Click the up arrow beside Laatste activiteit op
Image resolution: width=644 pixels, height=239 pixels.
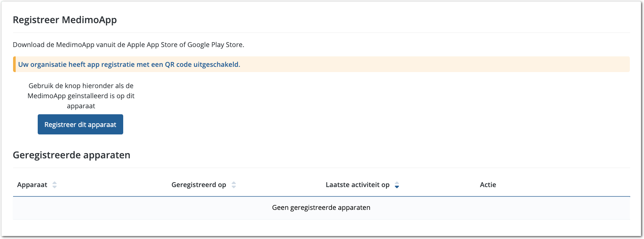click(397, 183)
